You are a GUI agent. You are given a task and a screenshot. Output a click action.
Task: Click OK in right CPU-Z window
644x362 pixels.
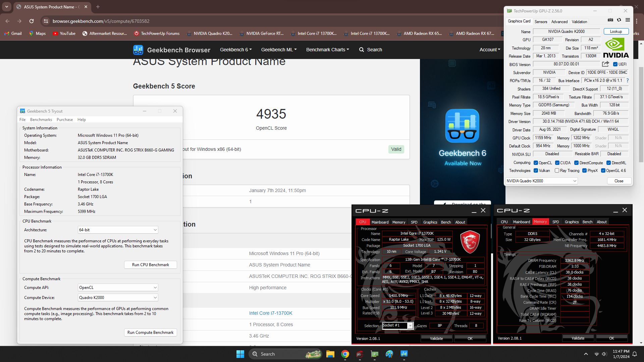coord(611,338)
